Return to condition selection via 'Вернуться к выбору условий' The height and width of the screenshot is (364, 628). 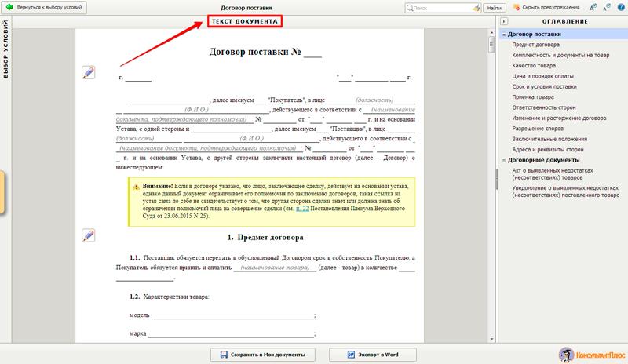[x=44, y=7]
